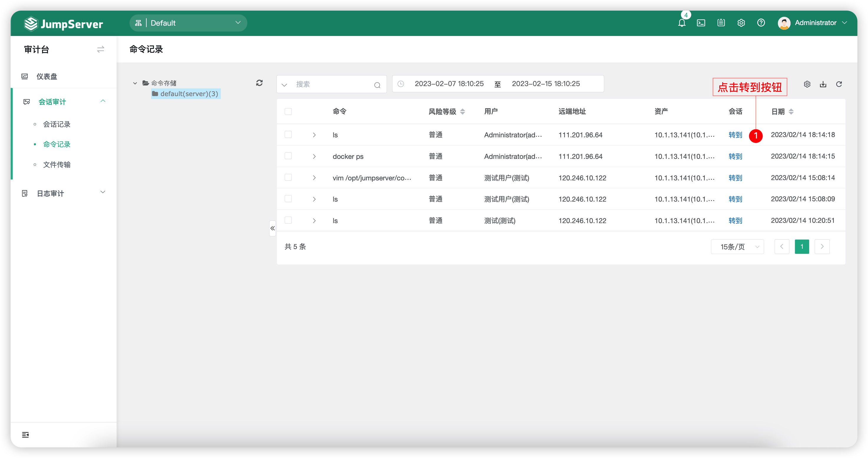This screenshot has height=458, width=868.
Task: Refresh the command storage tree
Action: point(259,83)
